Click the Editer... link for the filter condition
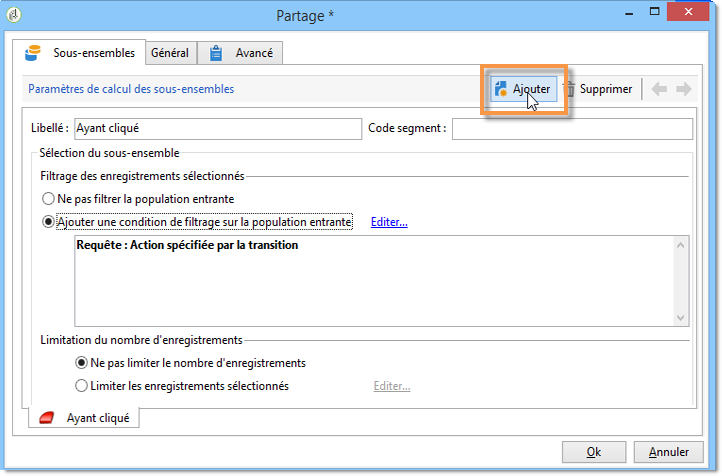The height and width of the screenshot is (476, 722). pyautogui.click(x=389, y=222)
